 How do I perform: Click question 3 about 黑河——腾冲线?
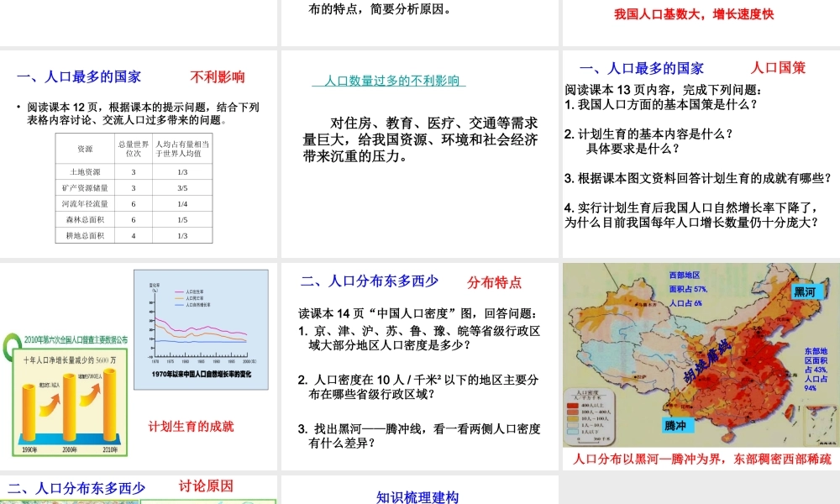point(419,435)
